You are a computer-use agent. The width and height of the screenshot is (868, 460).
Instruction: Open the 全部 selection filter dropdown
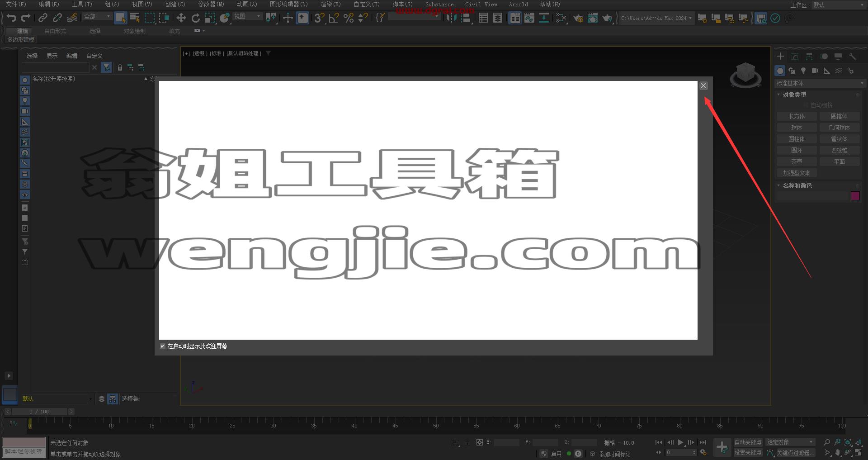[x=97, y=17]
